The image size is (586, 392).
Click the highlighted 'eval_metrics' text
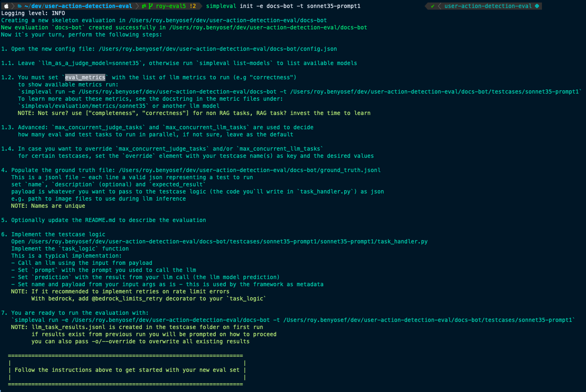coord(85,77)
